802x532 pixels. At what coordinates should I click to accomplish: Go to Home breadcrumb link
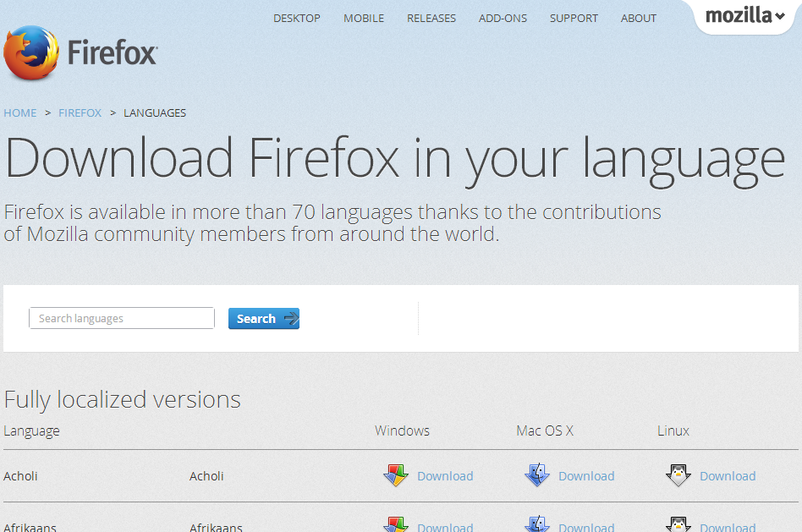[20, 112]
